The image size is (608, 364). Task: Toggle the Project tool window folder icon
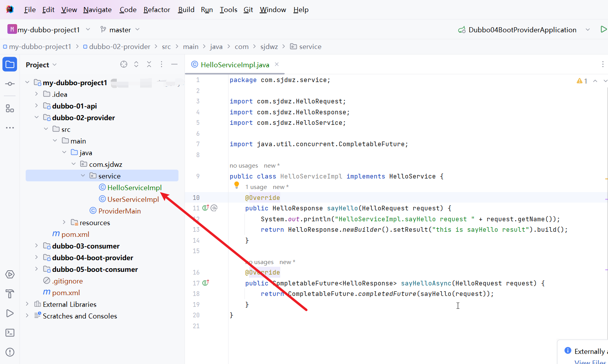click(9, 64)
